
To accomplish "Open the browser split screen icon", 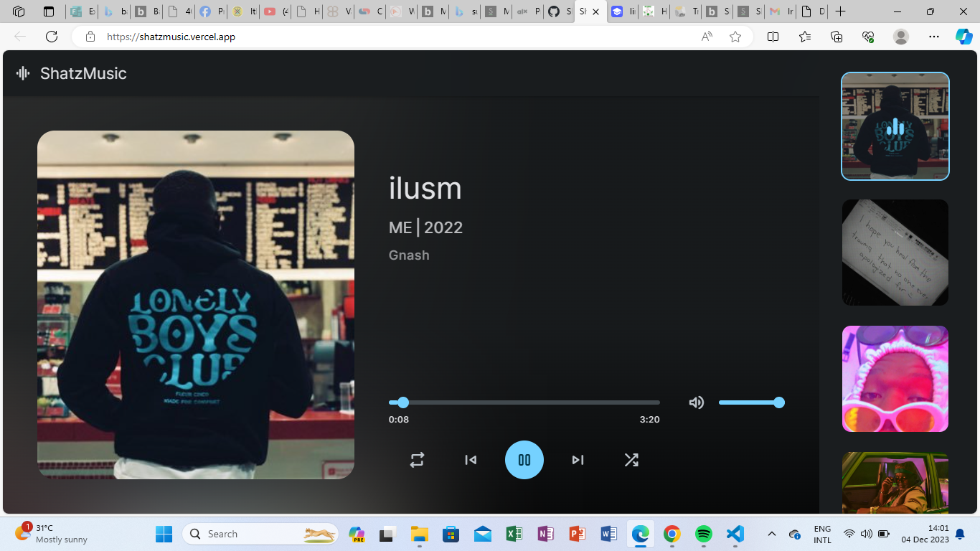I will pos(773,37).
